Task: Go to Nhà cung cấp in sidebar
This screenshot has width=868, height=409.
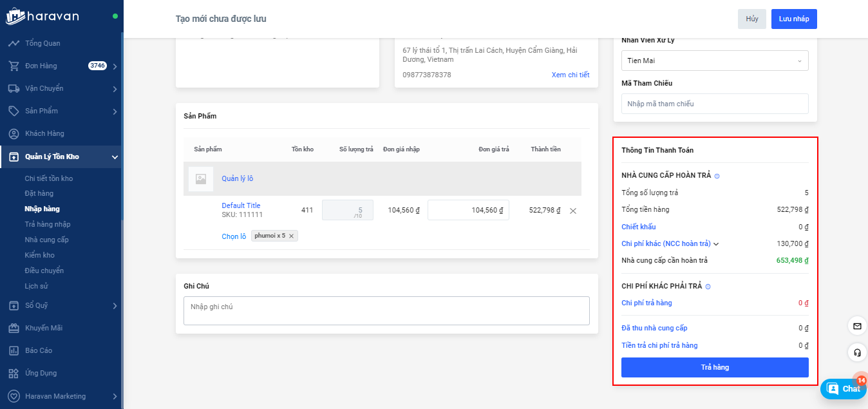Action: point(46,240)
